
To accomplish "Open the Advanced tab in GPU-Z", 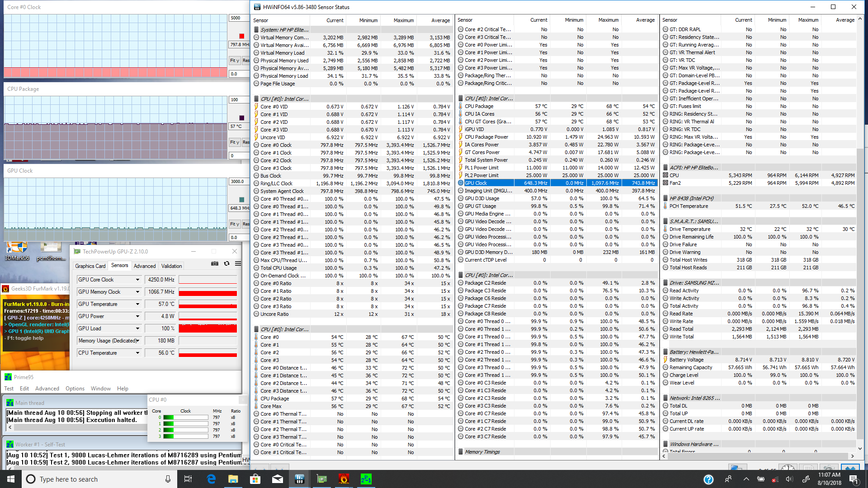I will 145,266.
